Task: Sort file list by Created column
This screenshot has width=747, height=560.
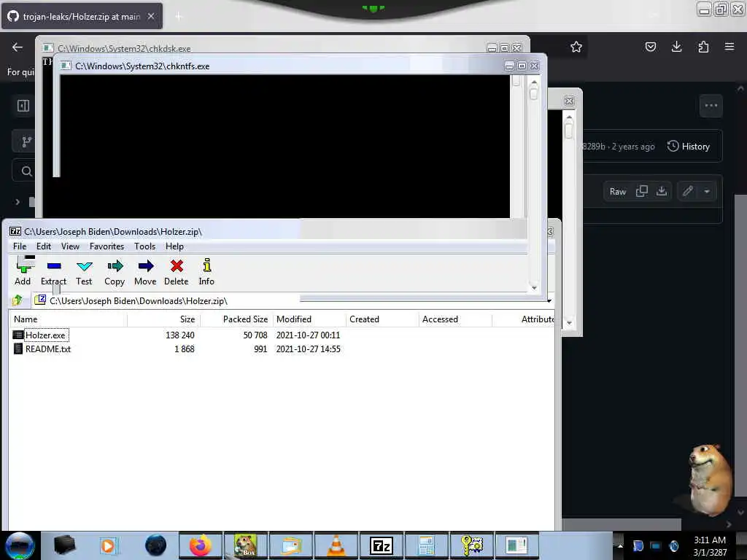Action: pyautogui.click(x=382, y=319)
